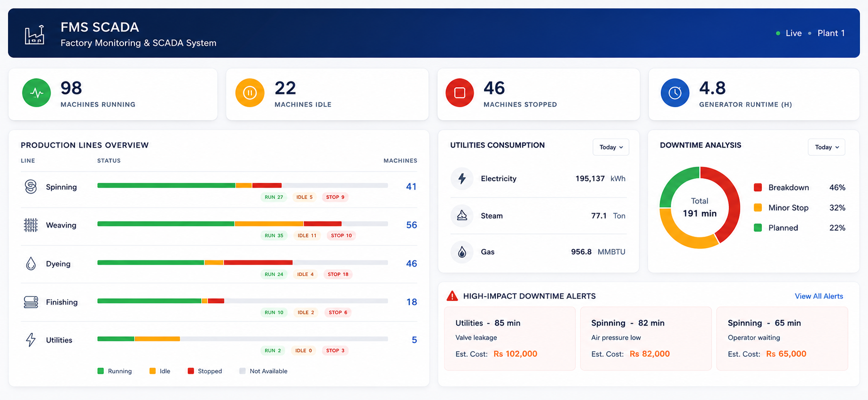Click the IDLE 5 badge on Spinning line

[x=305, y=197]
